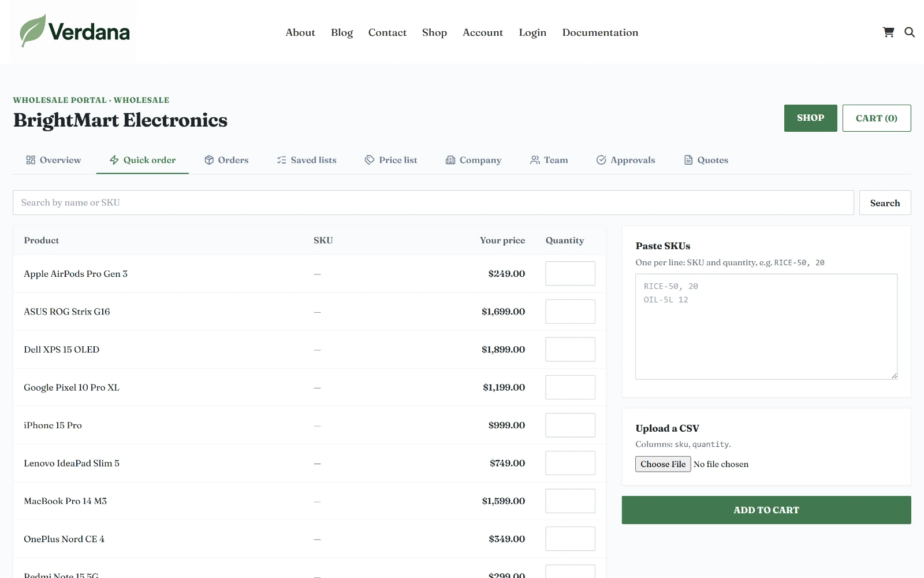Click the Verdana leaf logo

[74, 31]
